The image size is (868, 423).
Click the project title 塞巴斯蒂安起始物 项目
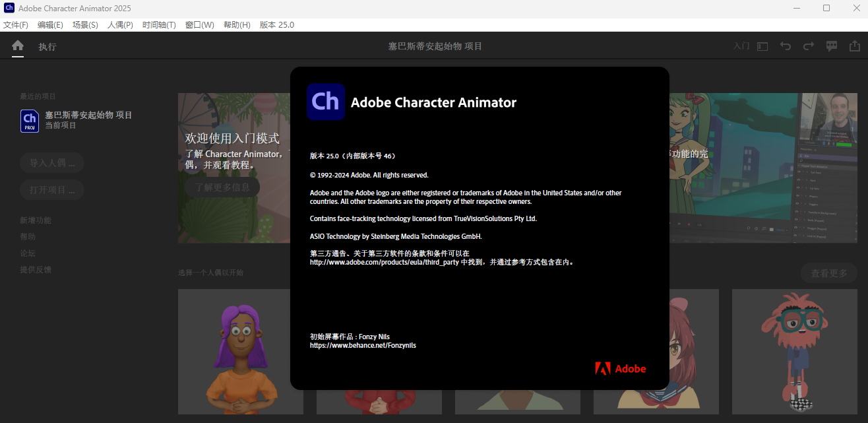pos(435,46)
